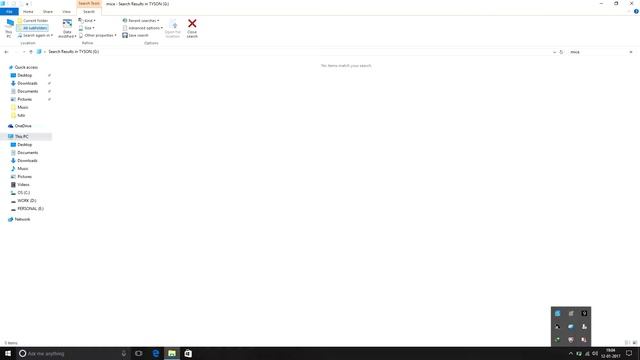The width and height of the screenshot is (640, 360).
Task: Click the network icon in system tray
Action: [x=587, y=353]
